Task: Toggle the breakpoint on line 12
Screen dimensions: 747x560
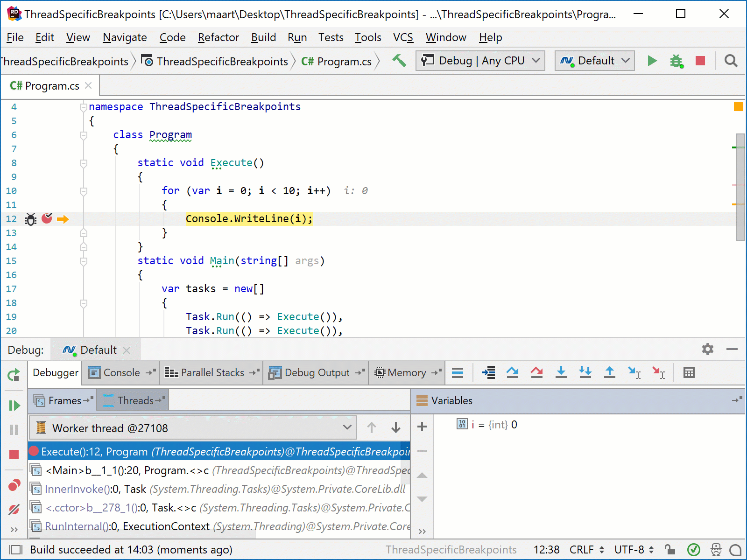Action: tap(47, 218)
